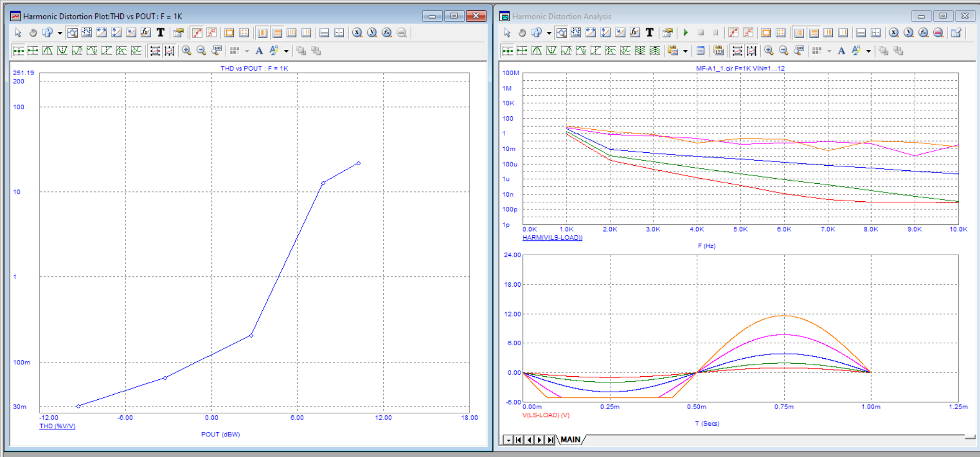This screenshot has height=457, width=980.
Task: Jump to last page tab with the >| button
Action: point(550,440)
